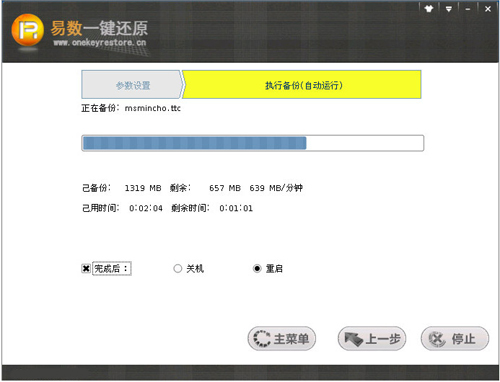
Task: Open the www.onekeyrestore.cn link
Action: [100, 43]
